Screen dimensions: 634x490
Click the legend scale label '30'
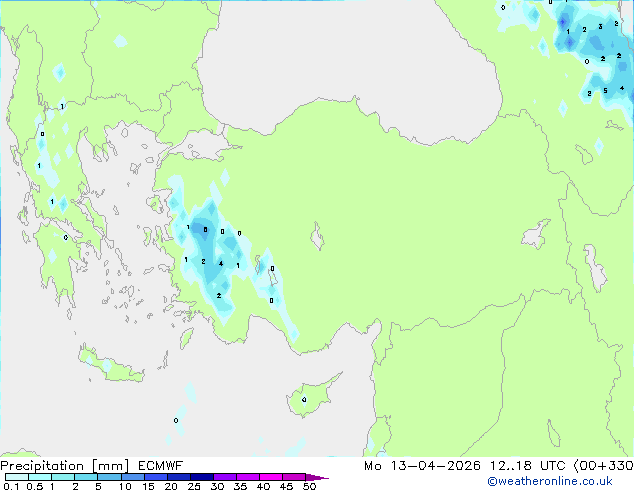coord(217,486)
